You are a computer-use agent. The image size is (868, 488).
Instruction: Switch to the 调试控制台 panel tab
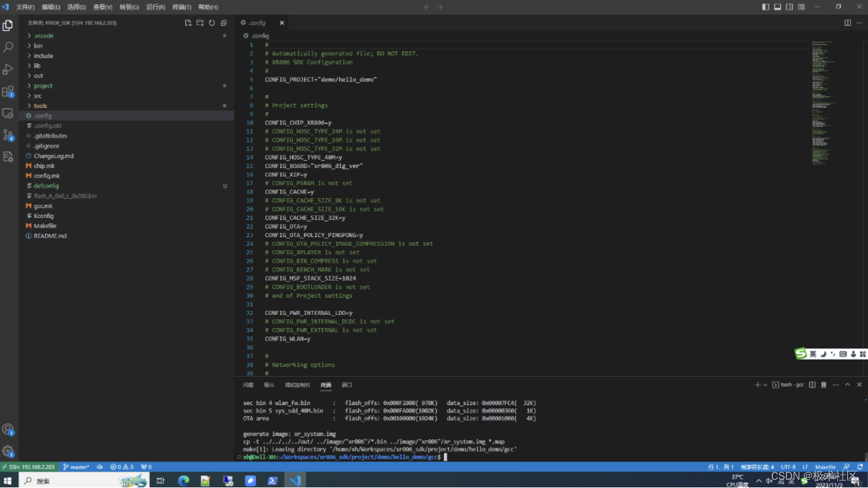click(297, 385)
